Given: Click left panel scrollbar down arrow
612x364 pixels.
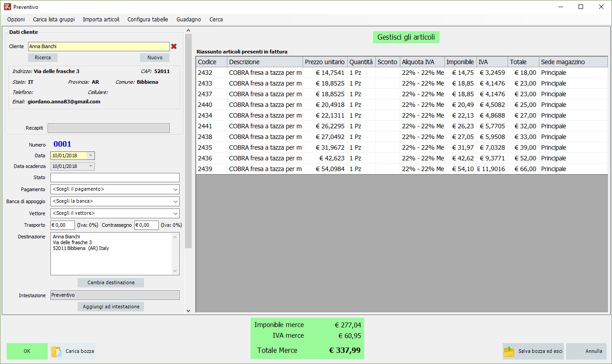Looking at the screenshot, I should click(188, 311).
